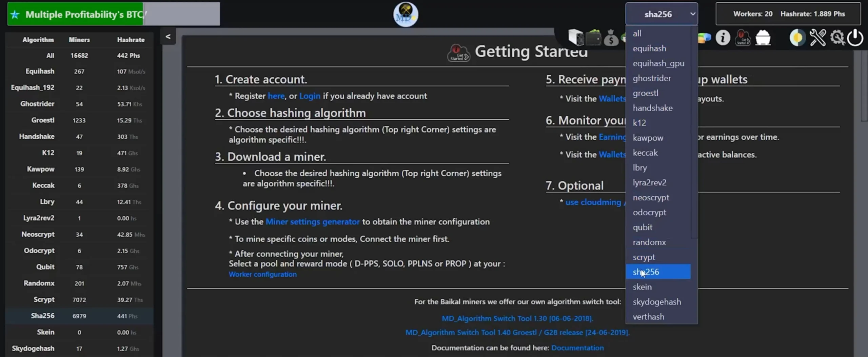Open the sha256 algorithm dropdown
868x357 pixels.
pyautogui.click(x=661, y=14)
